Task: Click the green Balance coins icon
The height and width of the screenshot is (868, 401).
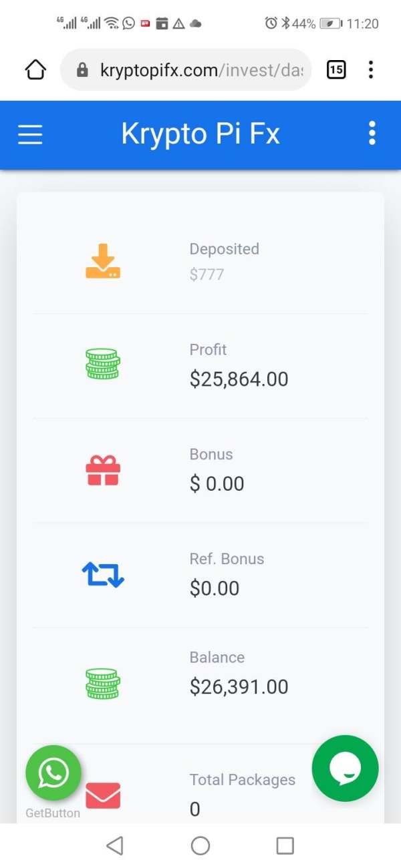Action: [103, 683]
